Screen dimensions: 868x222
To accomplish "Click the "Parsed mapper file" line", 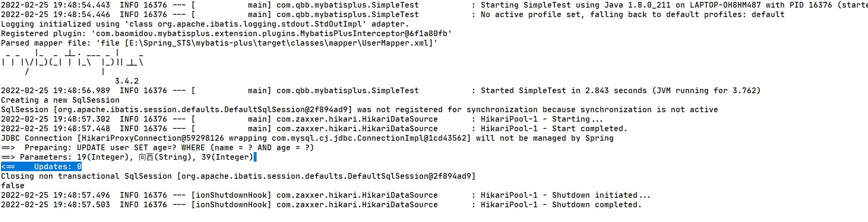I will pyautogui.click(x=219, y=43).
